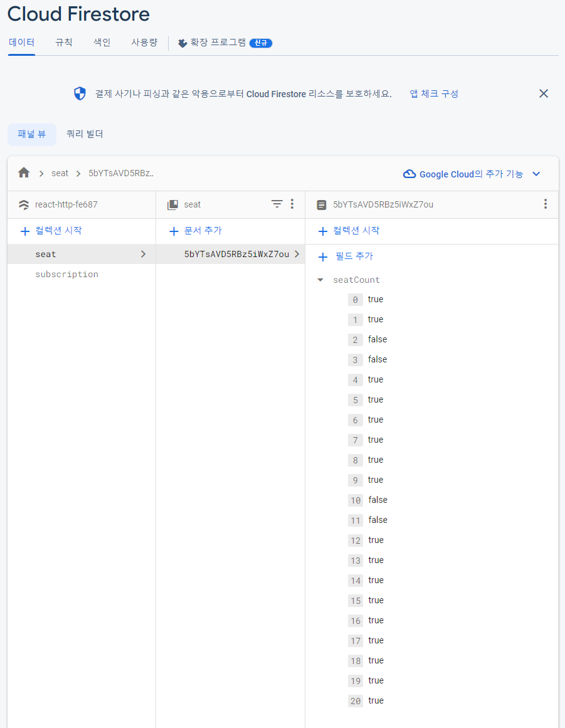Select the seat collection row

coord(82,254)
